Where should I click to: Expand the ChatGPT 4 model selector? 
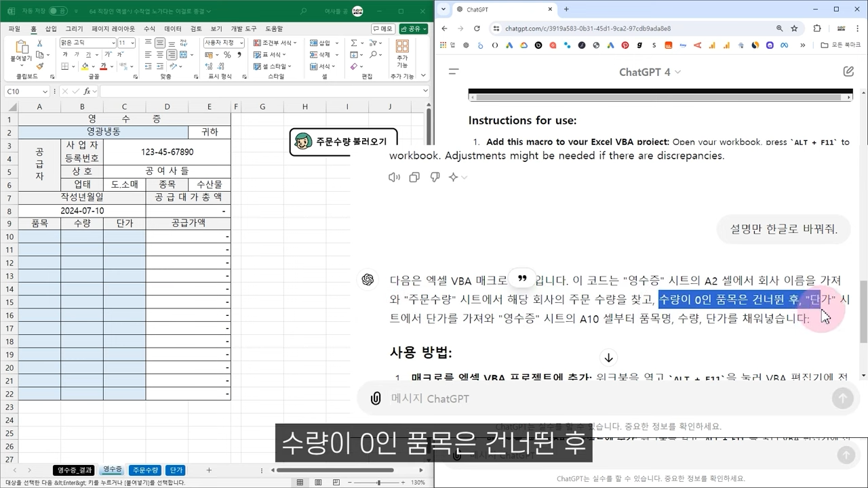point(650,72)
